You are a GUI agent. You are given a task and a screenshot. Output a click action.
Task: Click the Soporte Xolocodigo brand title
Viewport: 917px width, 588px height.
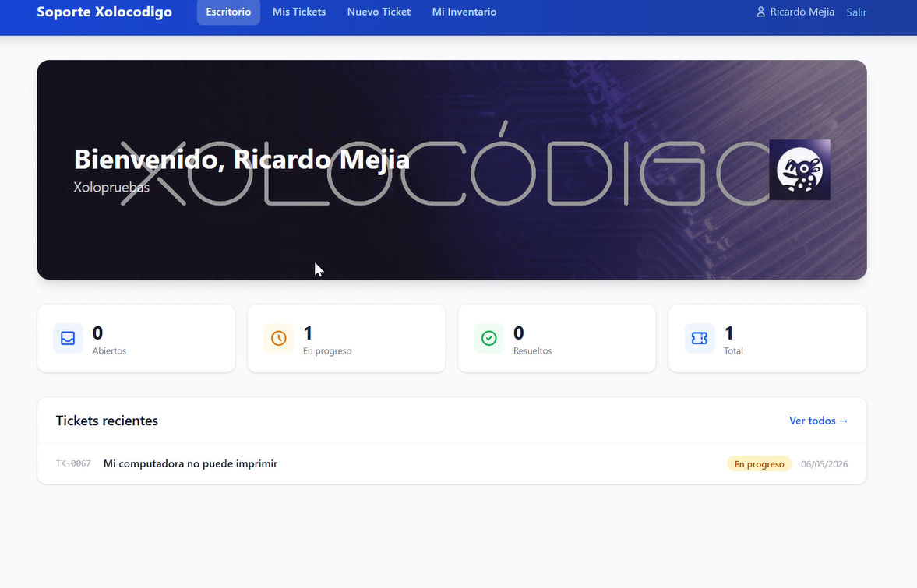[x=104, y=12]
